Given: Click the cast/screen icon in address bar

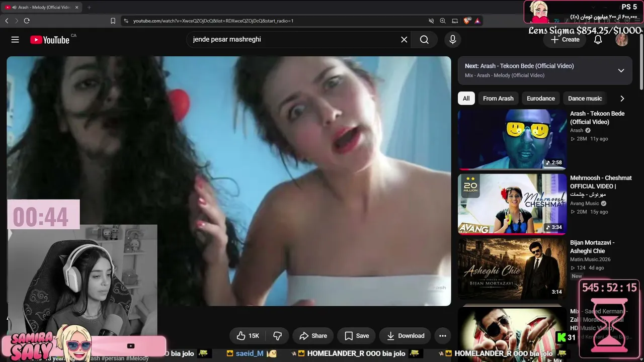Looking at the screenshot, I should (455, 21).
